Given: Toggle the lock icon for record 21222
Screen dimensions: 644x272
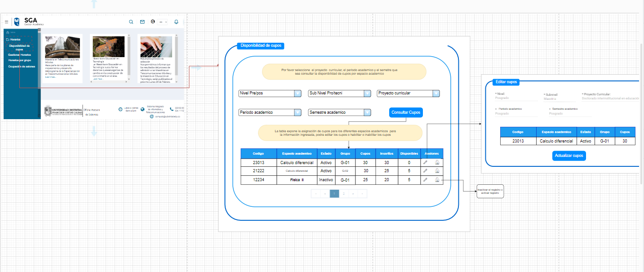Looking at the screenshot, I should point(437,171).
